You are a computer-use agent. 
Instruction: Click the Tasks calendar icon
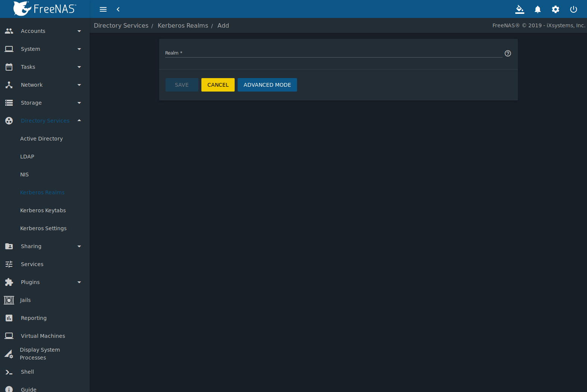pyautogui.click(x=9, y=67)
